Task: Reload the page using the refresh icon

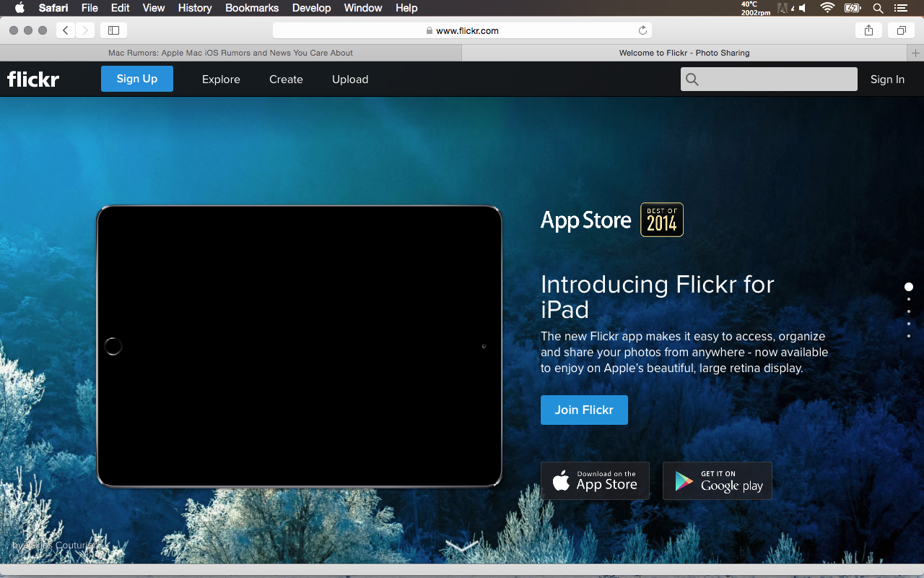Action: tap(642, 30)
